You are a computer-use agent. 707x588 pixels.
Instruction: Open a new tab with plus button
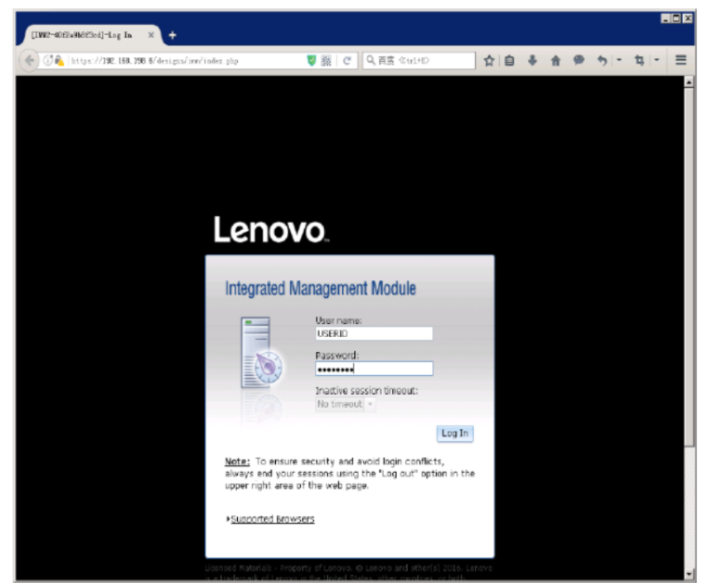tap(172, 35)
